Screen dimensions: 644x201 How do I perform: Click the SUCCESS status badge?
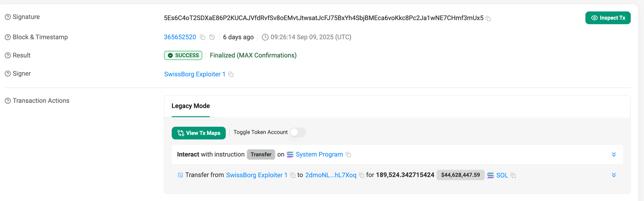[x=183, y=55]
